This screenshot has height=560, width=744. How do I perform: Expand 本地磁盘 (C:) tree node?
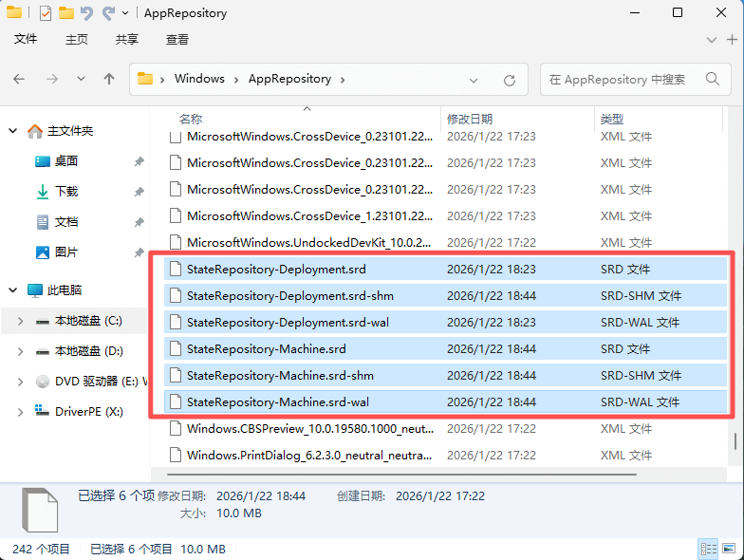click(x=21, y=321)
